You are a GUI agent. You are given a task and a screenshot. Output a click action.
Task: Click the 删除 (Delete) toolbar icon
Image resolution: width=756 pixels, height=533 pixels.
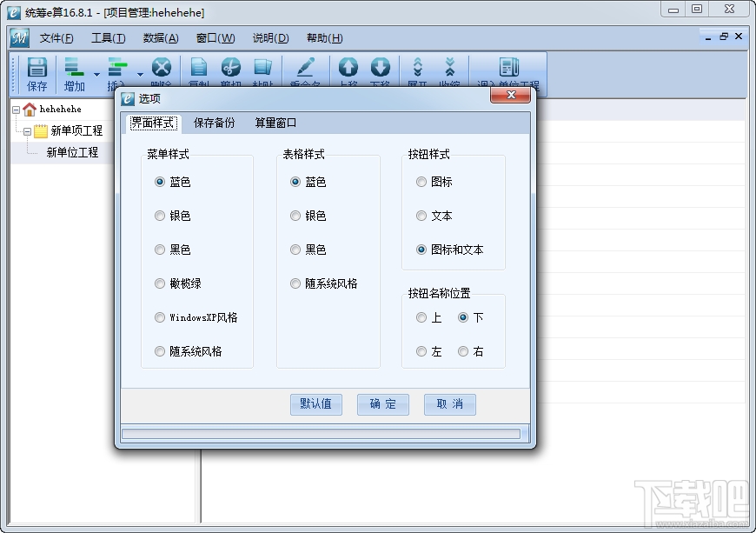pyautogui.click(x=160, y=70)
